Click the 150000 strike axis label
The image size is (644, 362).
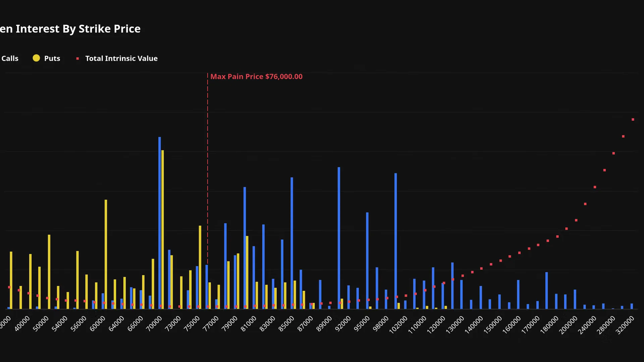tap(493, 325)
